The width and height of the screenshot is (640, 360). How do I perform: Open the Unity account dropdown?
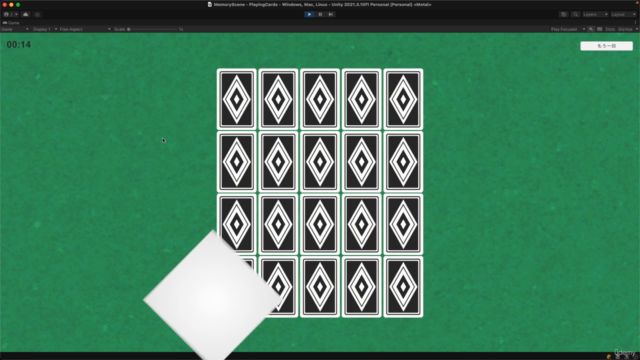click(x=11, y=14)
